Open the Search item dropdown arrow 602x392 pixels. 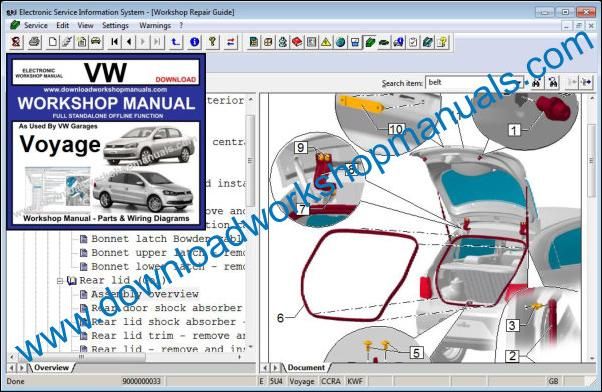pos(519,83)
